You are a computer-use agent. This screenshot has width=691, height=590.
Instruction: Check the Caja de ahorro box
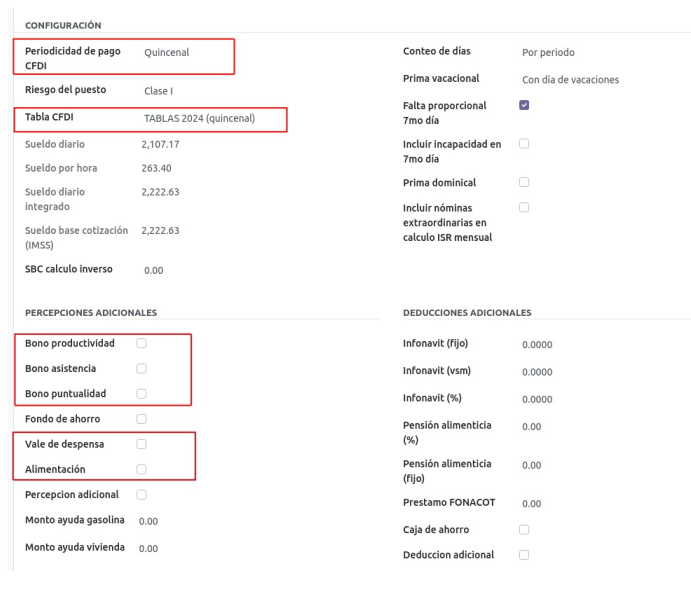pos(525,529)
